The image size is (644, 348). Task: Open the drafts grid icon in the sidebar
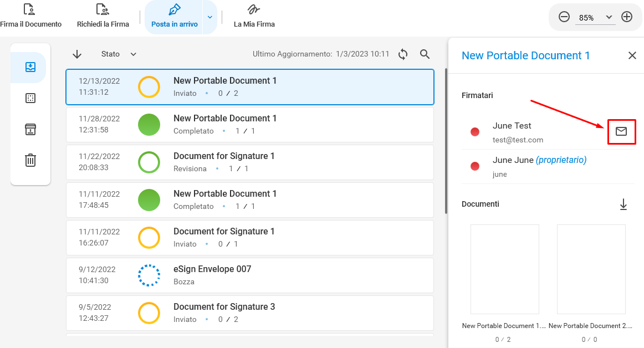pyautogui.click(x=30, y=98)
